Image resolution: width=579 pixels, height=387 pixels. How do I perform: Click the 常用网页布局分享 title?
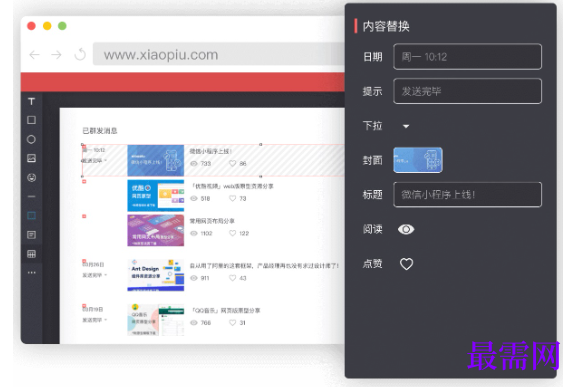click(212, 221)
